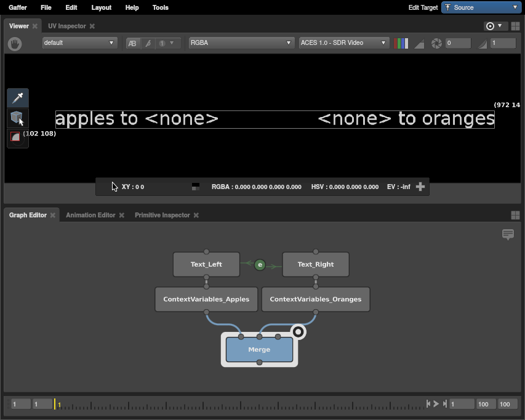The height and width of the screenshot is (420, 525).
Task: Select the ContextVariables_Apples node
Action: click(x=206, y=299)
